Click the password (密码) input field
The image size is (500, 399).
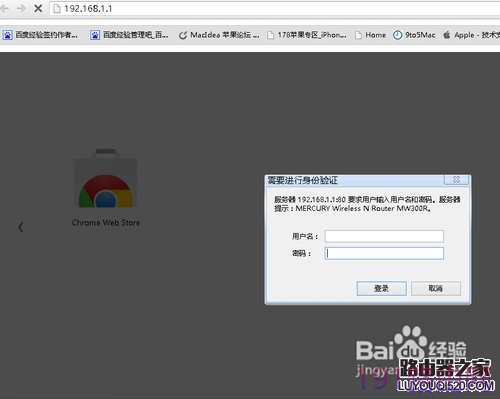tap(384, 253)
